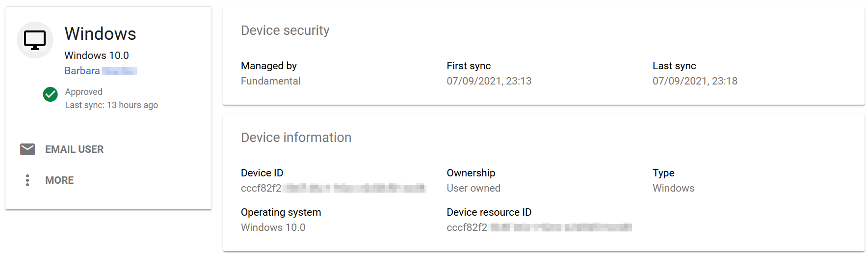
Task: Click the Approved status text
Action: [x=84, y=92]
